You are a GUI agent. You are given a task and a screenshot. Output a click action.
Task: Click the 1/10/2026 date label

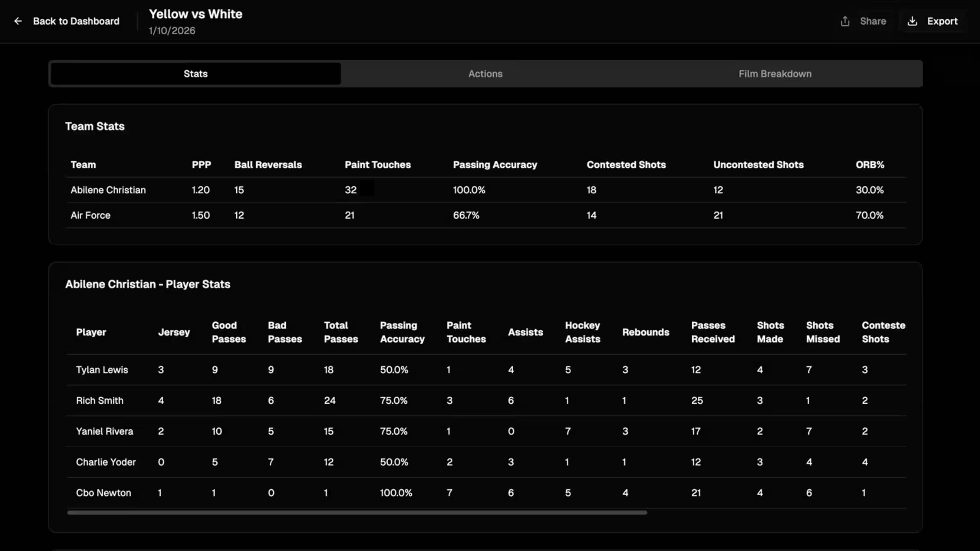(172, 31)
